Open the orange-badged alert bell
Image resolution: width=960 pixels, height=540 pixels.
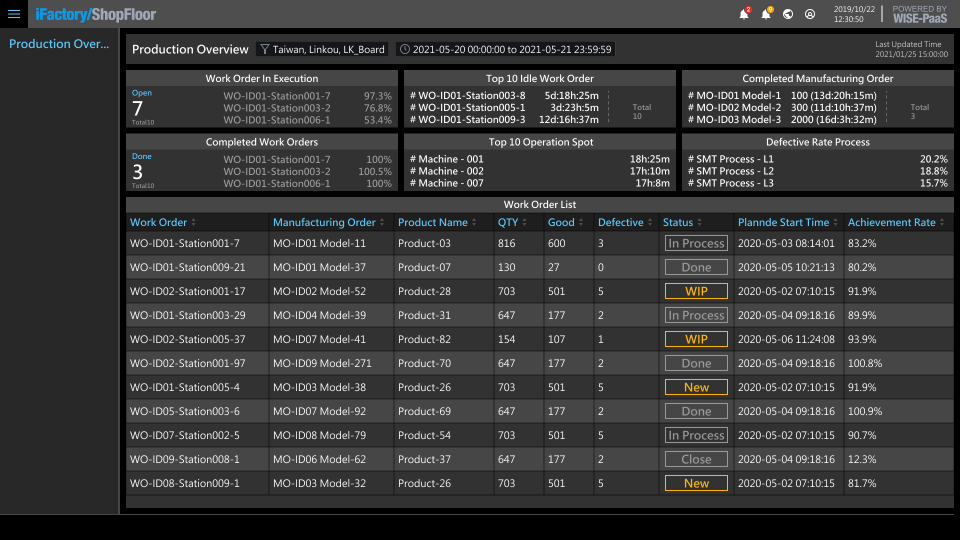click(x=766, y=14)
